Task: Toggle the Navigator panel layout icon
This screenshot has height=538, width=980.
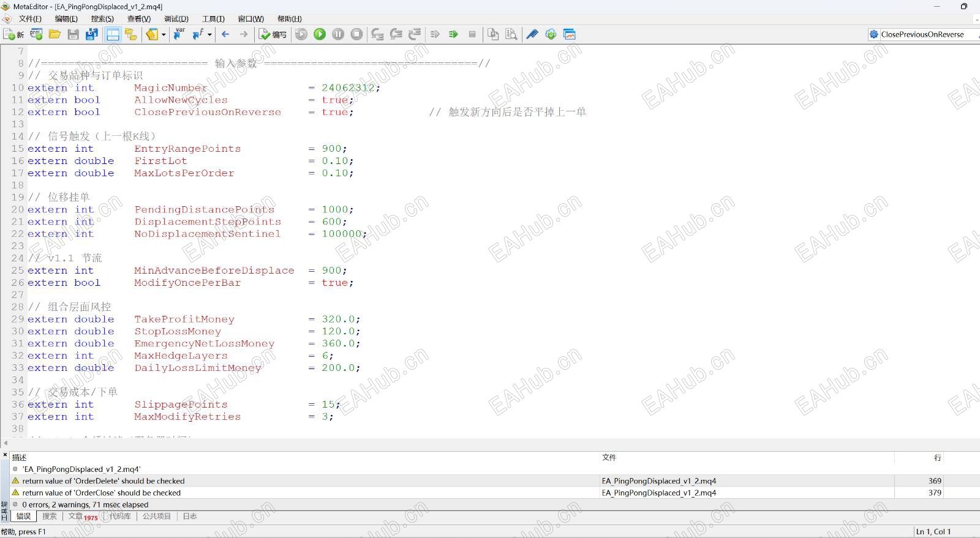Action: click(x=113, y=34)
